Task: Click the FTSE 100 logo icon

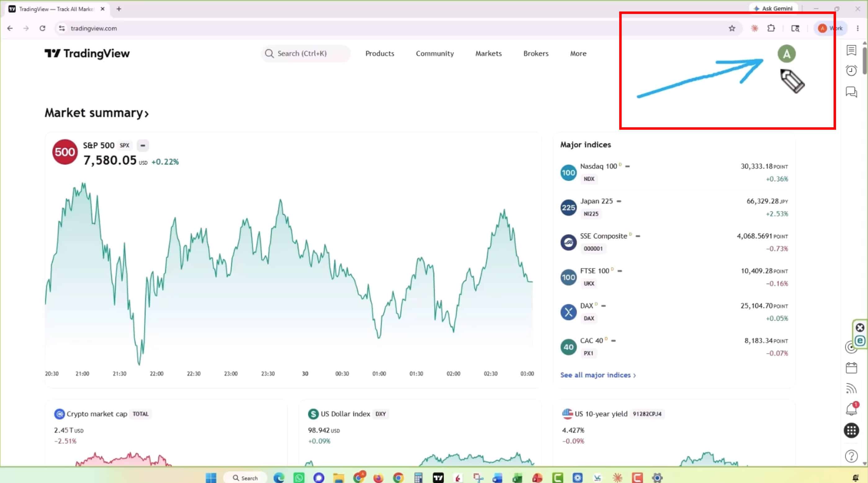Action: (568, 278)
